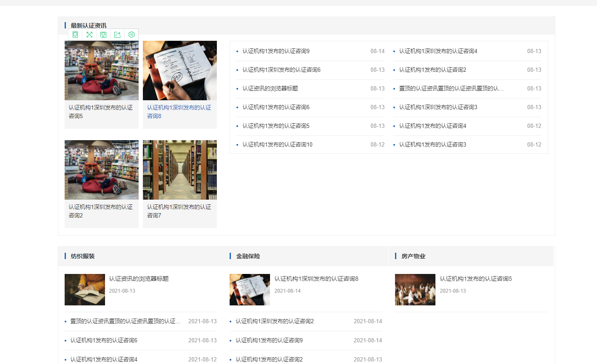Open bookstore thumbnail for 深圳发布的认证咨询2 card
The image size is (597, 364).
point(102,170)
